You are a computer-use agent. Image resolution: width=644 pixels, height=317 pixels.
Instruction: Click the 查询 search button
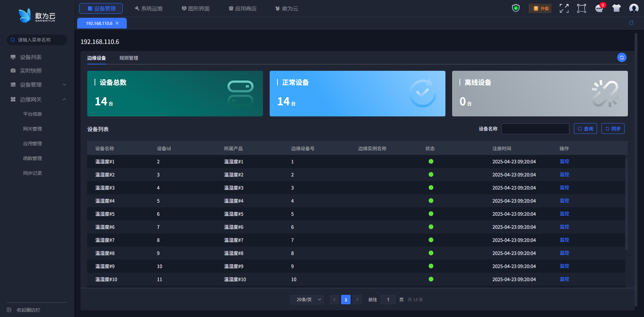(585, 129)
